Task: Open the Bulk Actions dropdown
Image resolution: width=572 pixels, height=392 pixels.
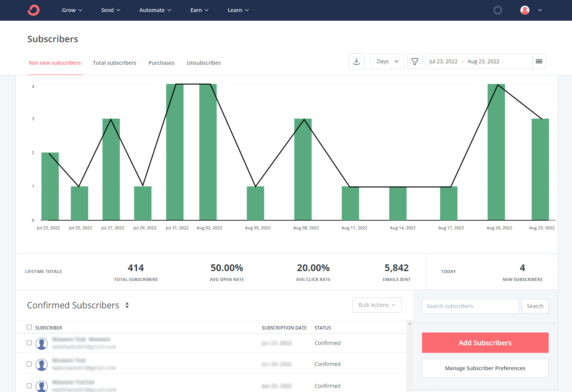Action: tap(377, 305)
